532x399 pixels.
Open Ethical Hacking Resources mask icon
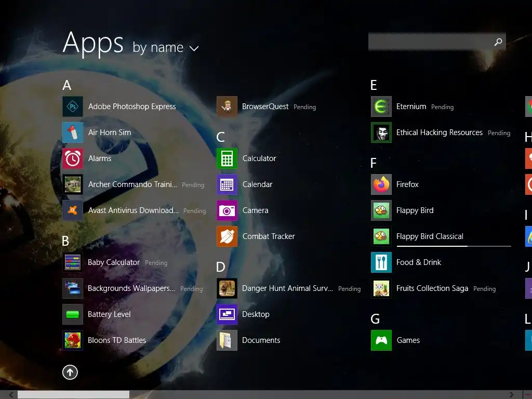381,132
